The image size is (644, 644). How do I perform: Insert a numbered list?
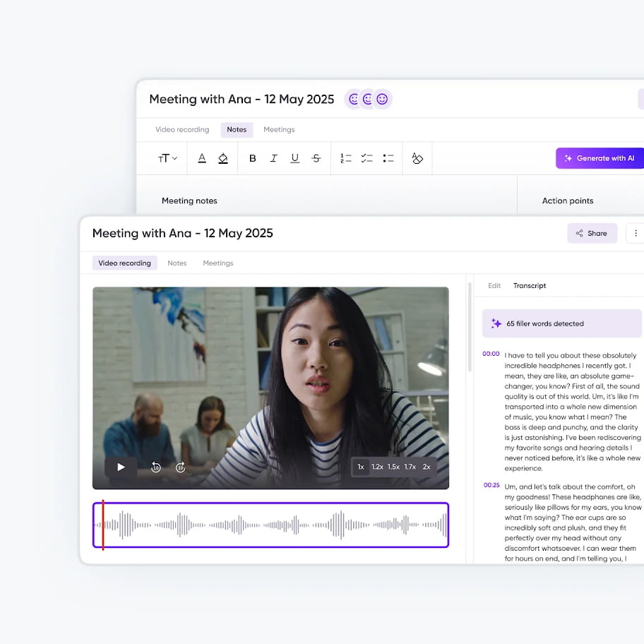[x=346, y=158]
